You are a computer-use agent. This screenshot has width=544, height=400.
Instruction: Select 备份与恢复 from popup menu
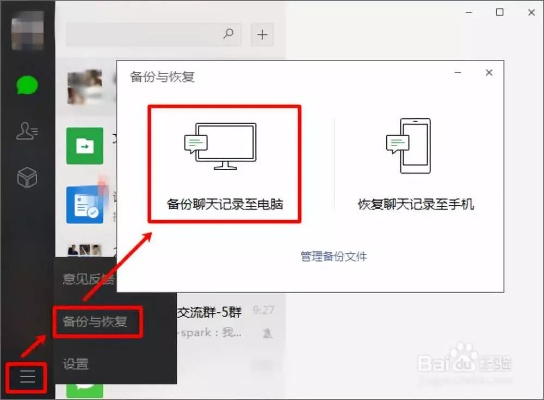[x=95, y=322]
